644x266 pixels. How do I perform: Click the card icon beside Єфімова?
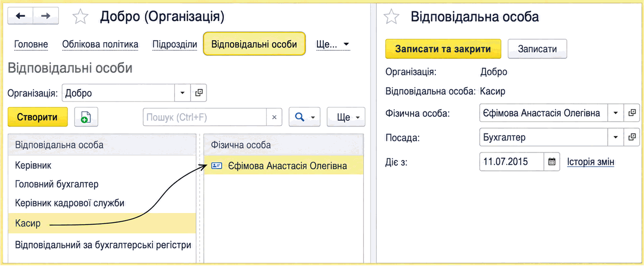click(216, 166)
